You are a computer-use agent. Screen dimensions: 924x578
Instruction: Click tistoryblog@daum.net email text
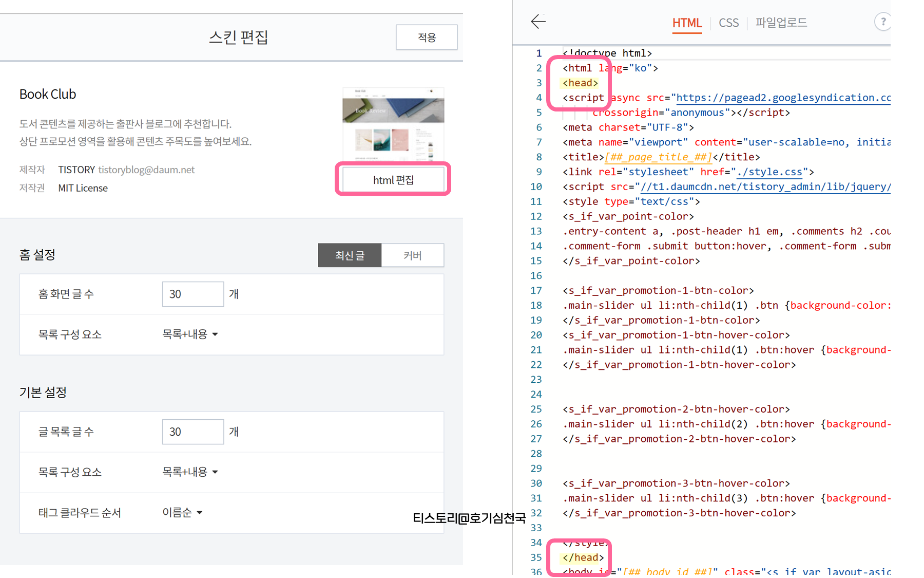tap(146, 170)
